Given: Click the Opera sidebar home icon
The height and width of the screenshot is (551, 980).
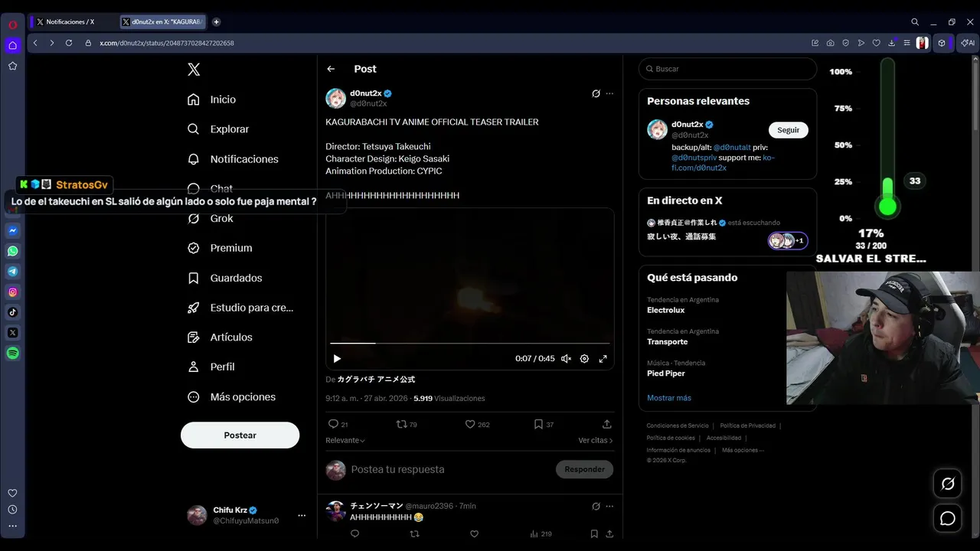Looking at the screenshot, I should pos(12,45).
